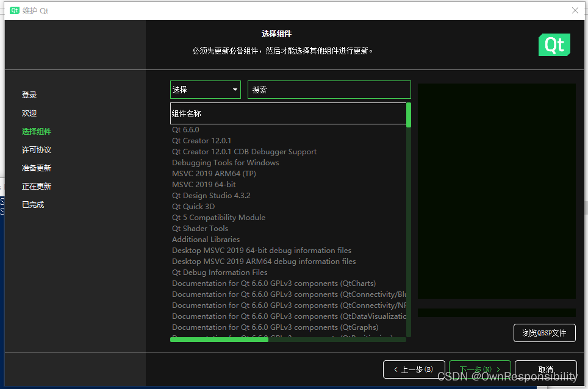Screen dimensions: 588x389
Task: Click 准备更新 step in the sidebar
Action: [x=37, y=168]
